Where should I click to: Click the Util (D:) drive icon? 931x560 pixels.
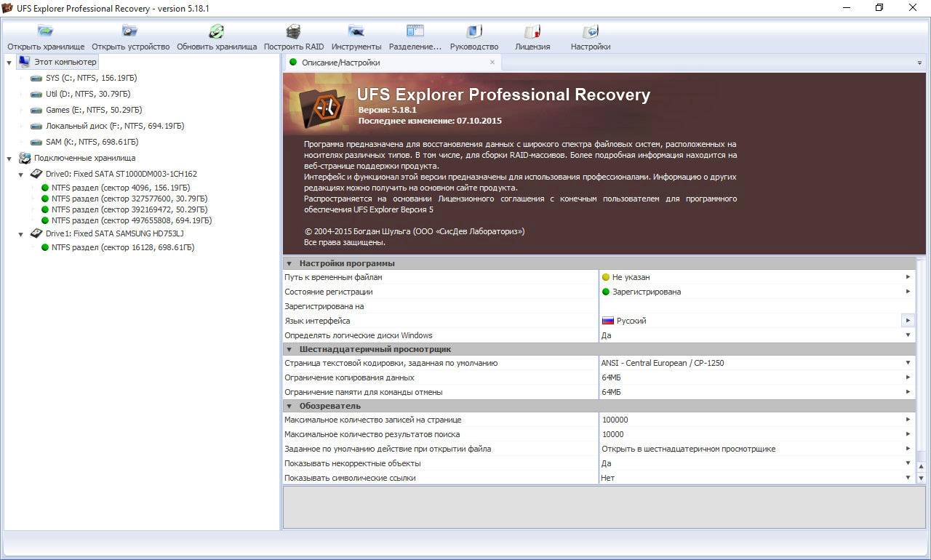point(36,94)
